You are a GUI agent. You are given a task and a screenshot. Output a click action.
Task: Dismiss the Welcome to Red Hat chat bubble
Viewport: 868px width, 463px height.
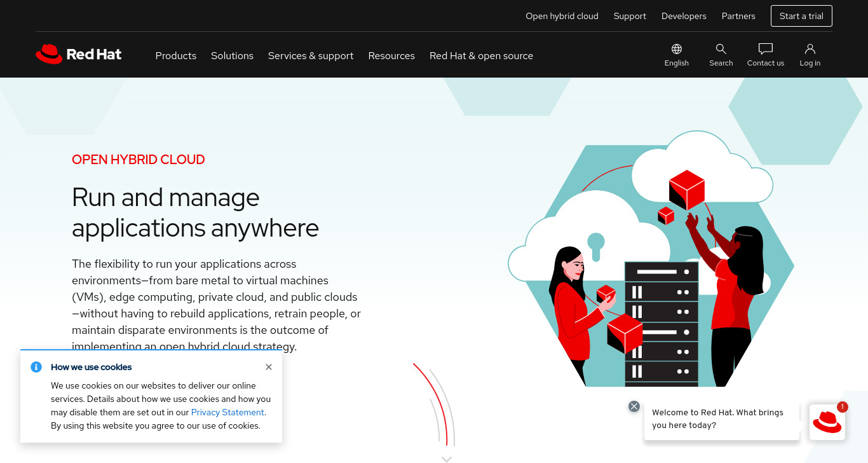point(634,406)
